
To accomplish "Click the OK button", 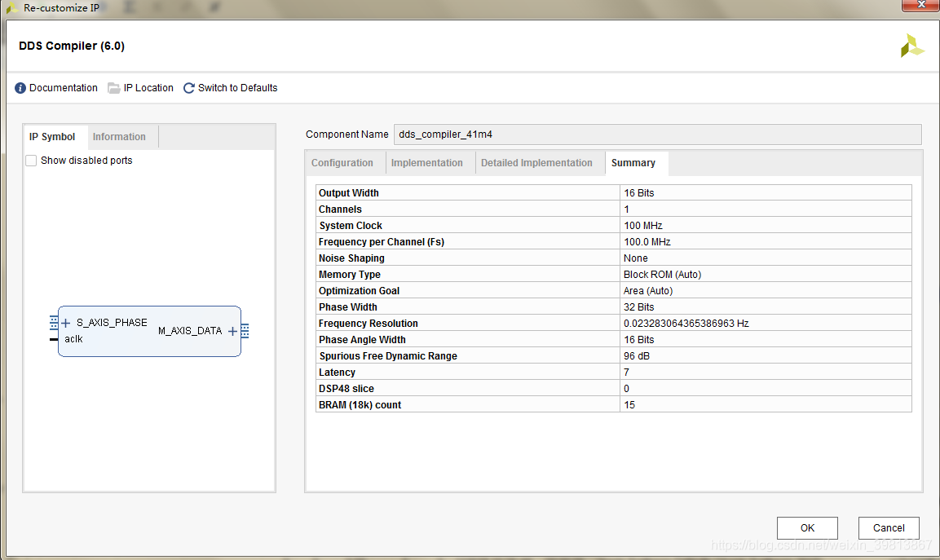I will (x=807, y=528).
